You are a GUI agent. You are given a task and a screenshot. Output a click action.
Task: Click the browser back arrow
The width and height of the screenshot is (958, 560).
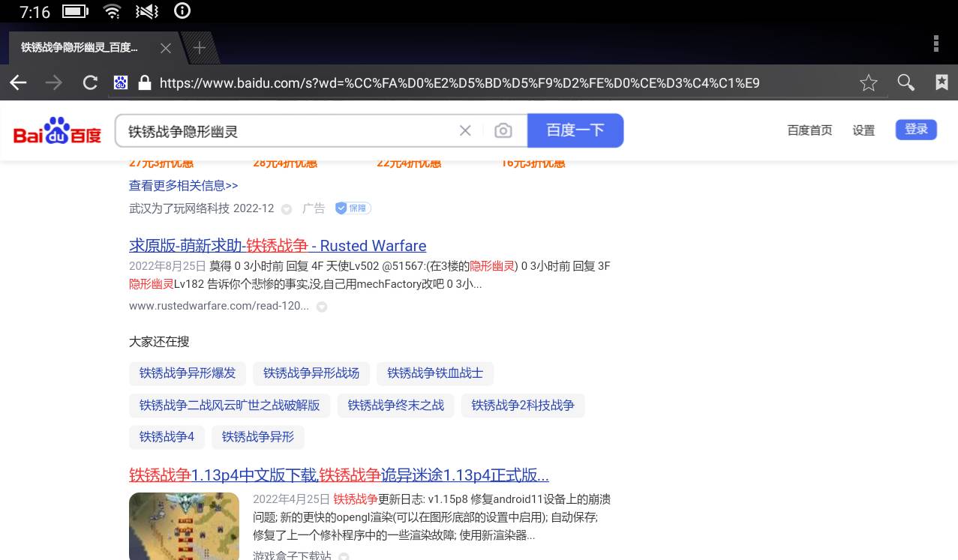coord(18,82)
